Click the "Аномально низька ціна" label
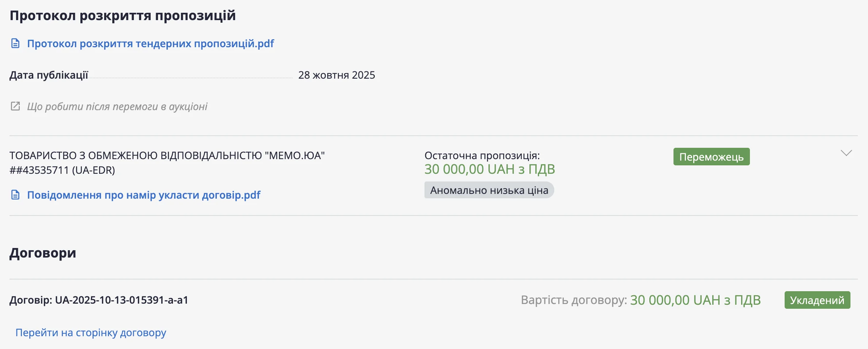 coord(489,190)
